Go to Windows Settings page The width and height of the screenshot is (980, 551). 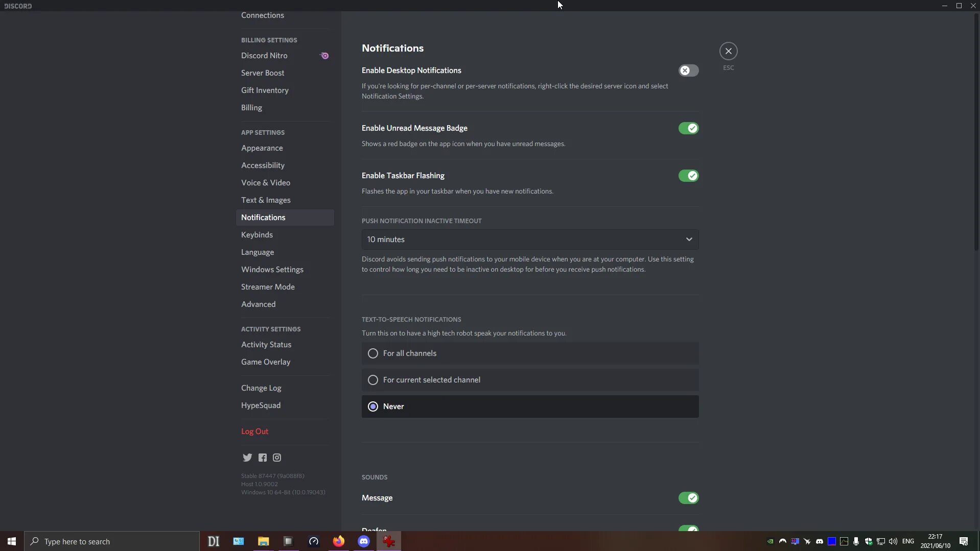tap(285, 270)
